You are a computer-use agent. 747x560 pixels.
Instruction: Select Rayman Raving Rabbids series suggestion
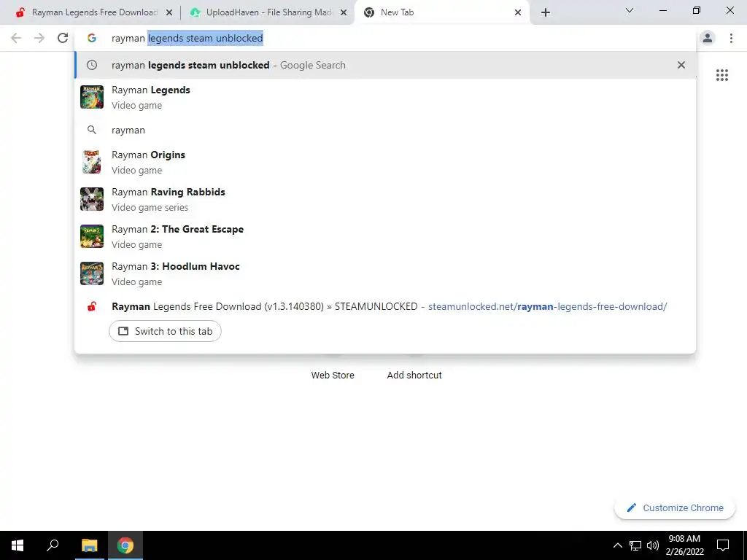tap(385, 199)
